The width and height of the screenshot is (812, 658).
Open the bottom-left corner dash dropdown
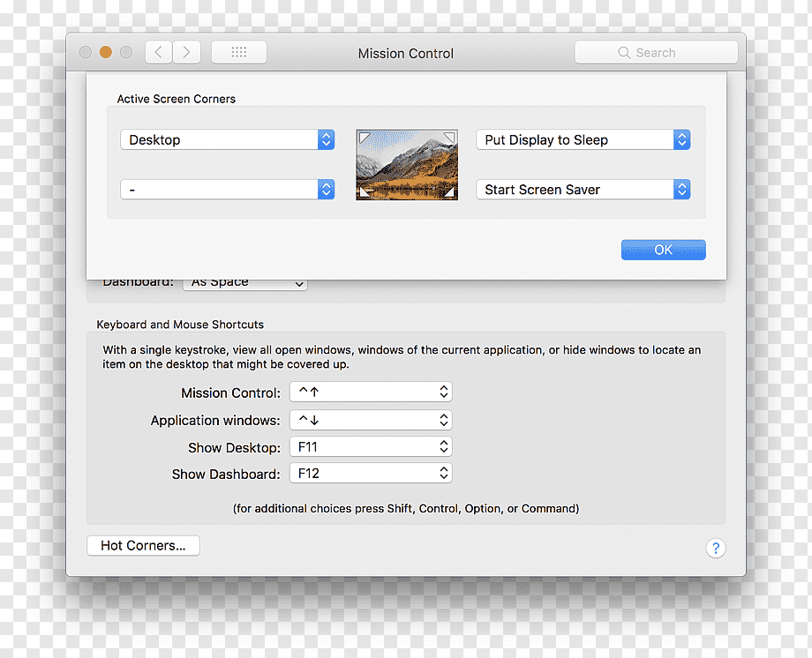click(228, 190)
